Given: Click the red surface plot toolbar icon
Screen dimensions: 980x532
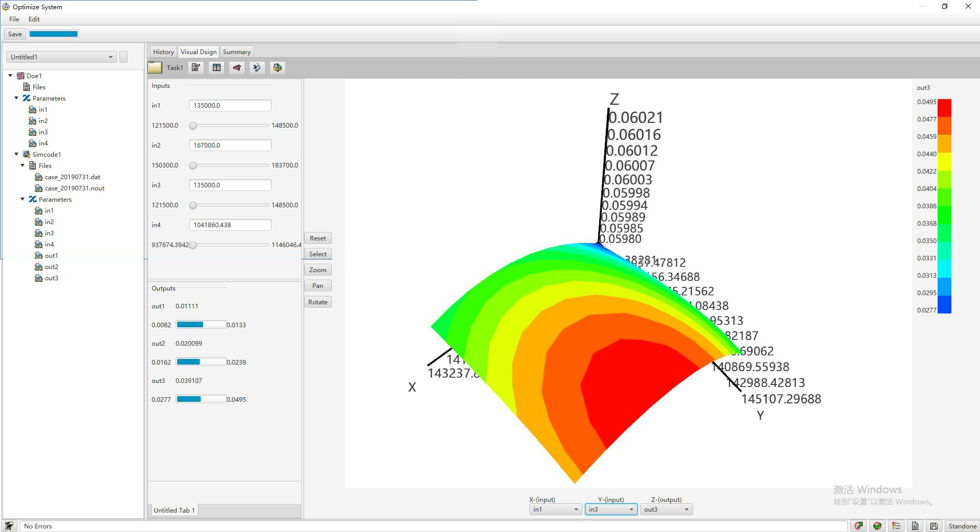Looking at the screenshot, I should (237, 67).
